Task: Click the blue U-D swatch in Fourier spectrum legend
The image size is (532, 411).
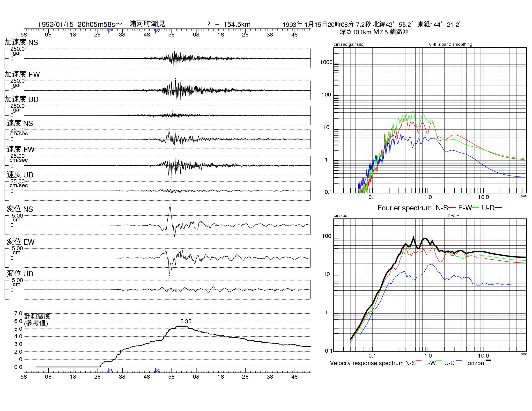Action: (x=498, y=208)
